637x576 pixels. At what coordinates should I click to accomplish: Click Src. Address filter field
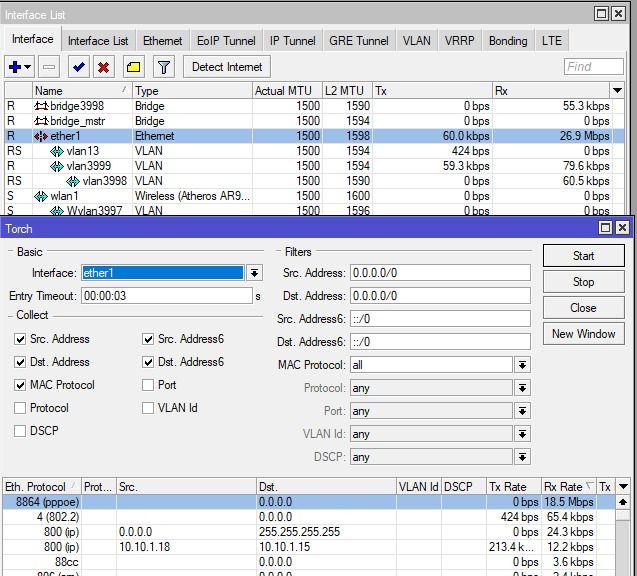coord(440,273)
